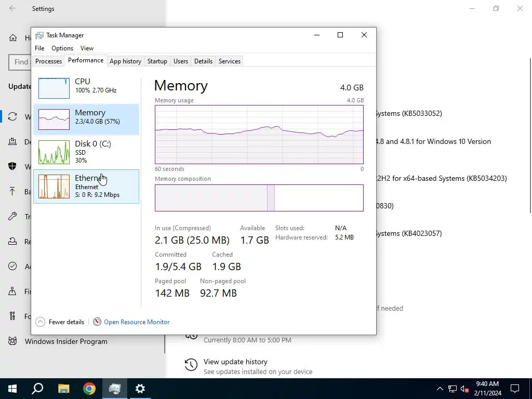
Task: Click the Delivery Optimization icon in Settings
Action: tap(12, 141)
